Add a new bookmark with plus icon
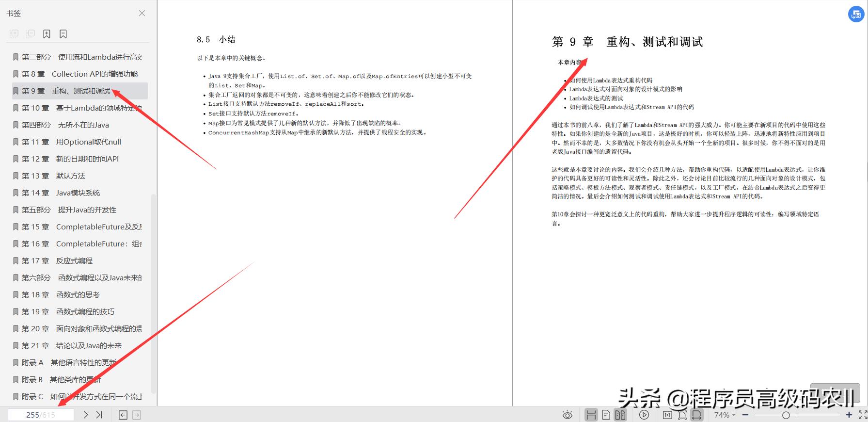This screenshot has height=422, width=868. coord(47,34)
